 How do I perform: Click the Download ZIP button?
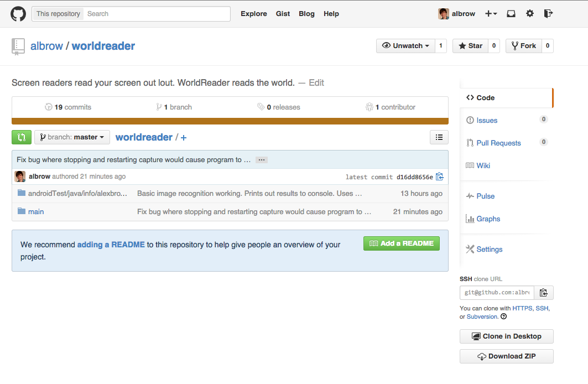(506, 356)
